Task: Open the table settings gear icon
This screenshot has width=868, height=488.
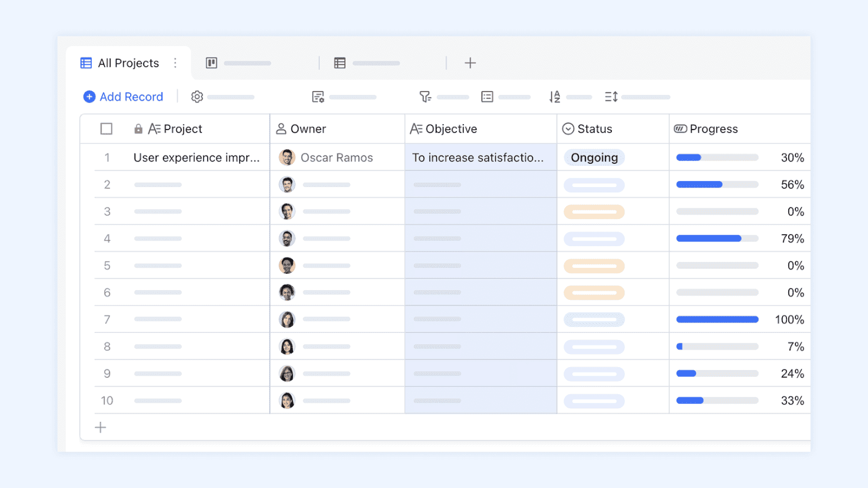Action: pyautogui.click(x=197, y=97)
